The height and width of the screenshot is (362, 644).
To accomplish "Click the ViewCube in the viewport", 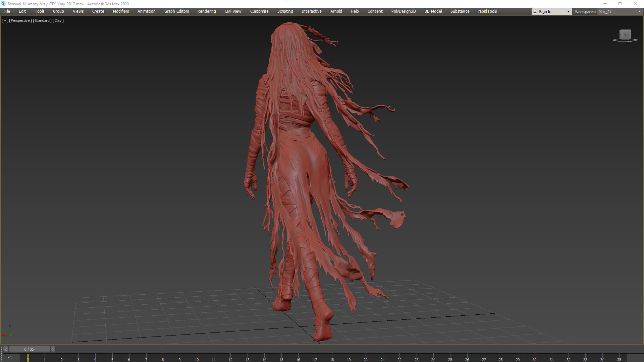I will tap(625, 35).
